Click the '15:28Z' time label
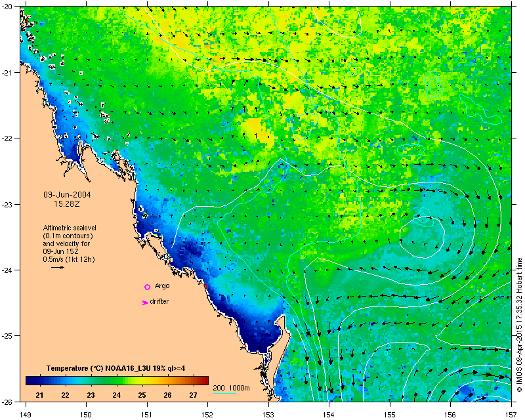 point(67,203)
